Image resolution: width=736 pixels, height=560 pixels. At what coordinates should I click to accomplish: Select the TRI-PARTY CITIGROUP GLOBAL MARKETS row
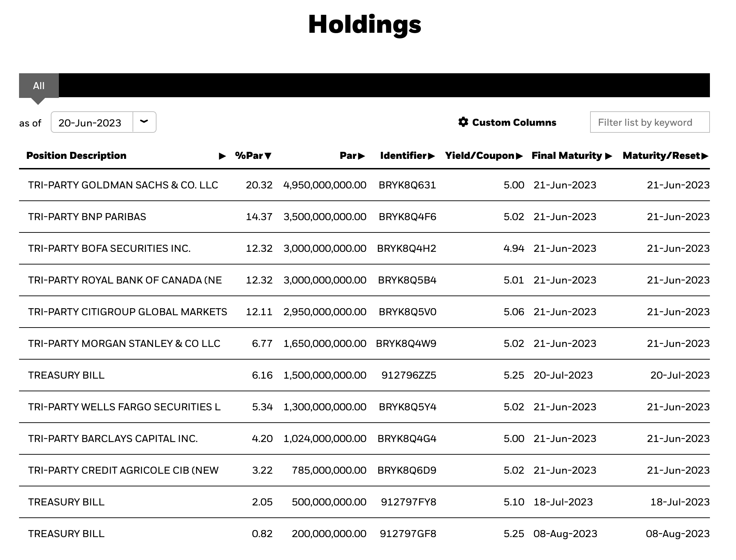364,312
